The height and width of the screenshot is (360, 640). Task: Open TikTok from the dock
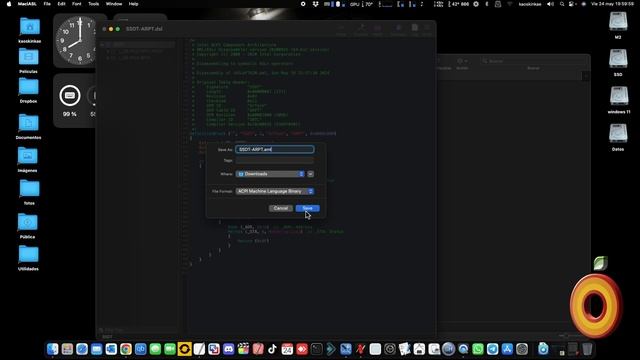[272, 349]
